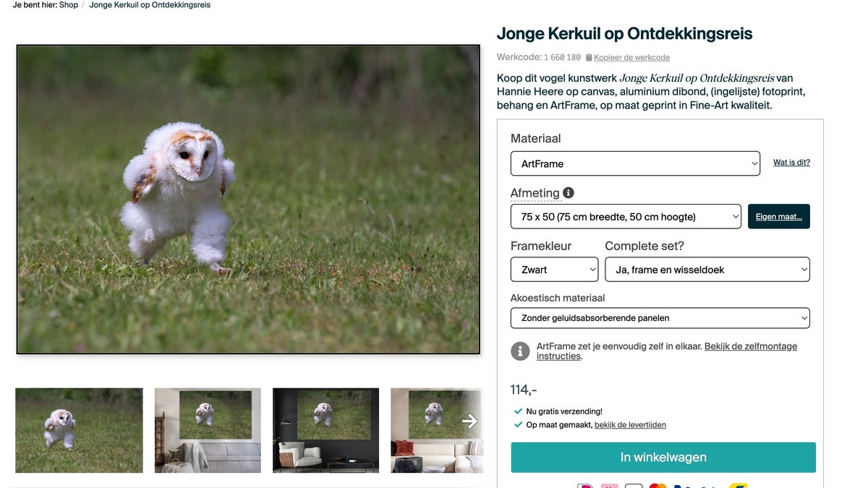Screen dimensions: 868x488
Task: Click the main barn owl product image
Action: pyautogui.click(x=248, y=200)
